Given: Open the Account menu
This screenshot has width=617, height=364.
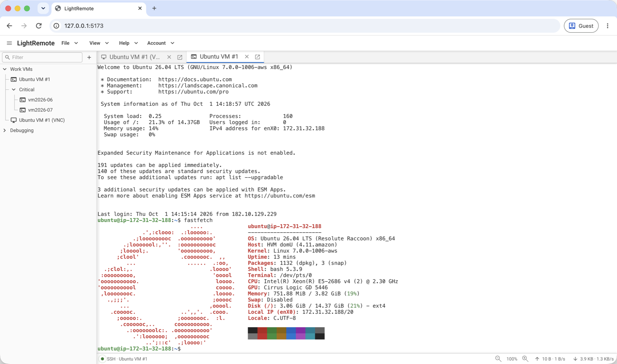Looking at the screenshot, I should (x=160, y=43).
